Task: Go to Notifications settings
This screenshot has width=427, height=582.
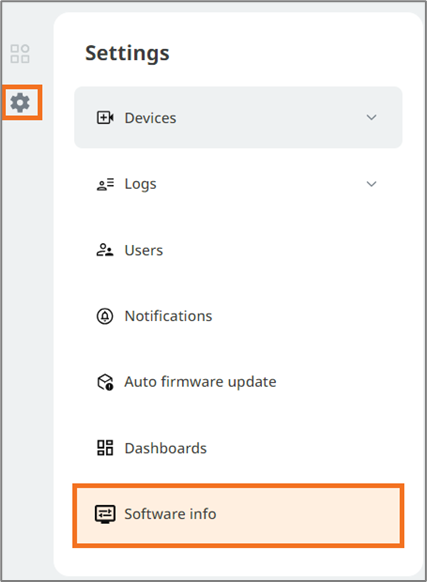Action: 238,316
